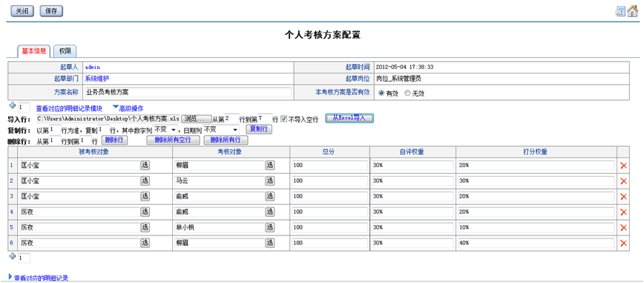The width and height of the screenshot is (644, 283).
Task: Click the 浏览... file browse button
Action: pyautogui.click(x=197, y=118)
